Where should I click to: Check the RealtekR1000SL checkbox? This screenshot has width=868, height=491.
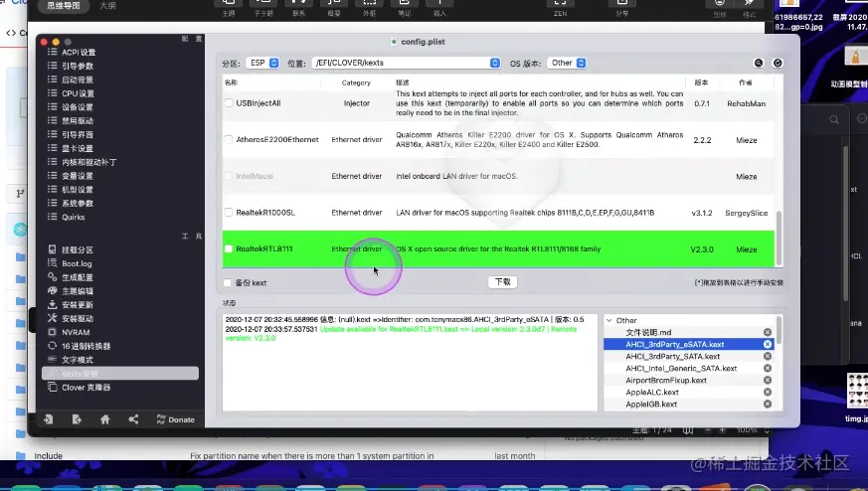pyautogui.click(x=229, y=213)
